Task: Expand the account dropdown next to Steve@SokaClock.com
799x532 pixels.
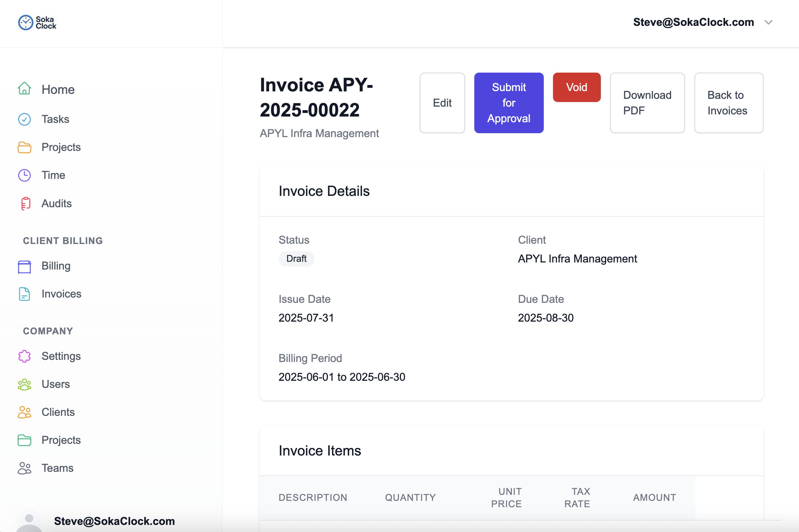Action: pos(769,22)
